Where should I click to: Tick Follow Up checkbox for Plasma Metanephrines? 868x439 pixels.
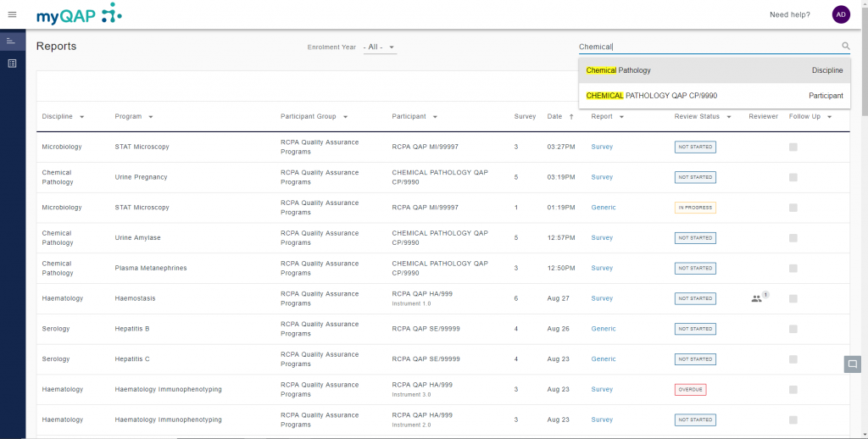793,268
